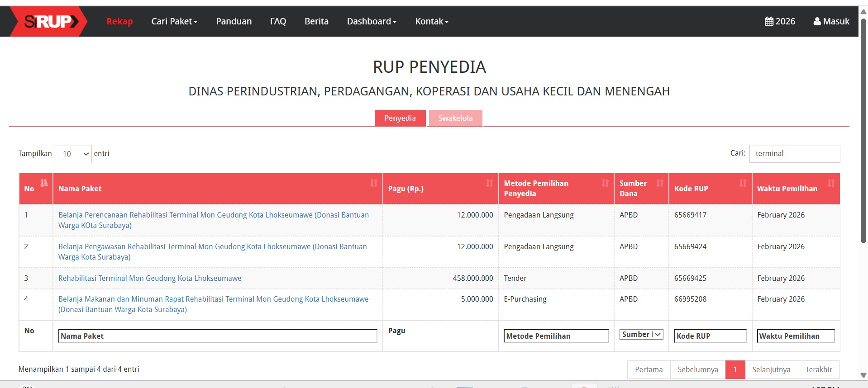
Task: Expand the Kontak dropdown menu
Action: (x=432, y=21)
